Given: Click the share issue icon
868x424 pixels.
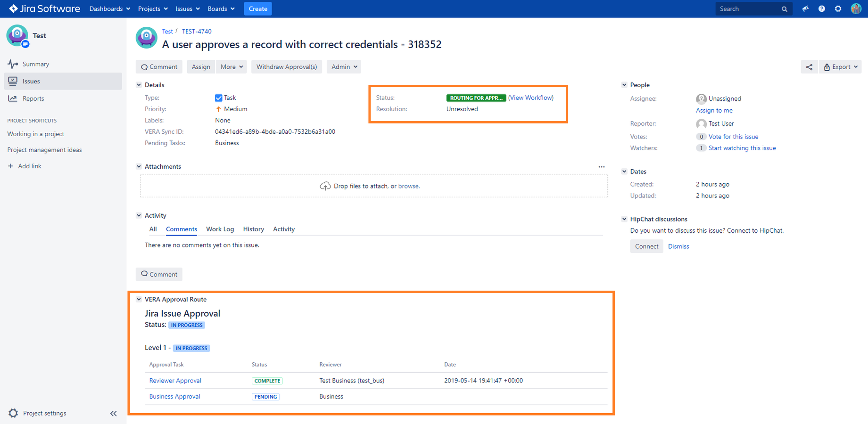Looking at the screenshot, I should tap(809, 67).
